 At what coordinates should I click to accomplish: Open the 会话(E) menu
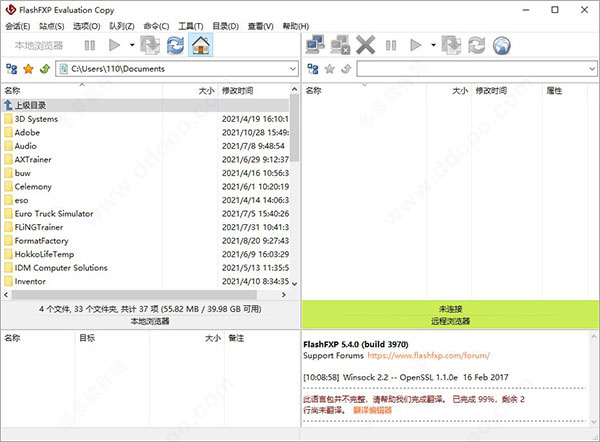click(x=18, y=26)
